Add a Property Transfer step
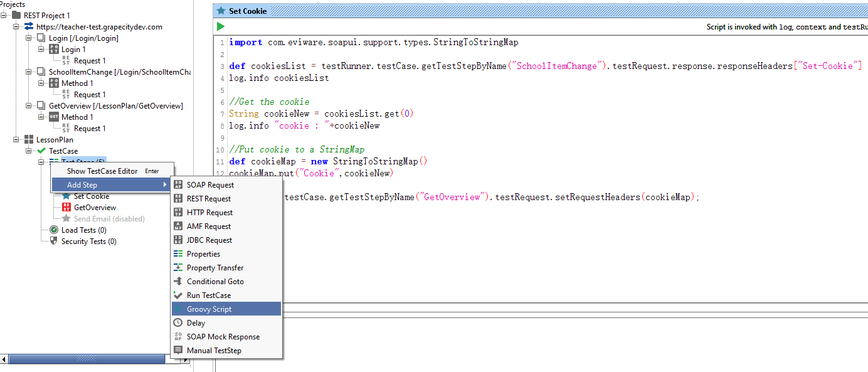Screen dimensions: 868x372 click(226, 268)
